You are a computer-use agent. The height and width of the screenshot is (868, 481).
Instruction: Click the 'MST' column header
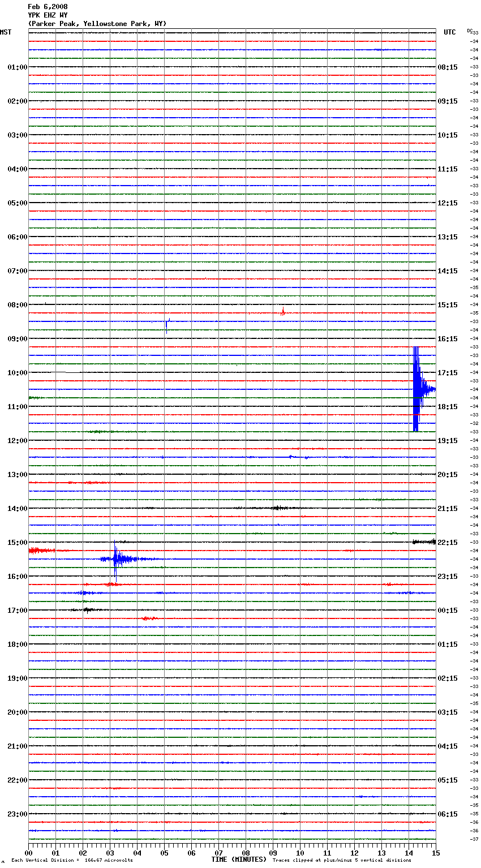(6, 32)
